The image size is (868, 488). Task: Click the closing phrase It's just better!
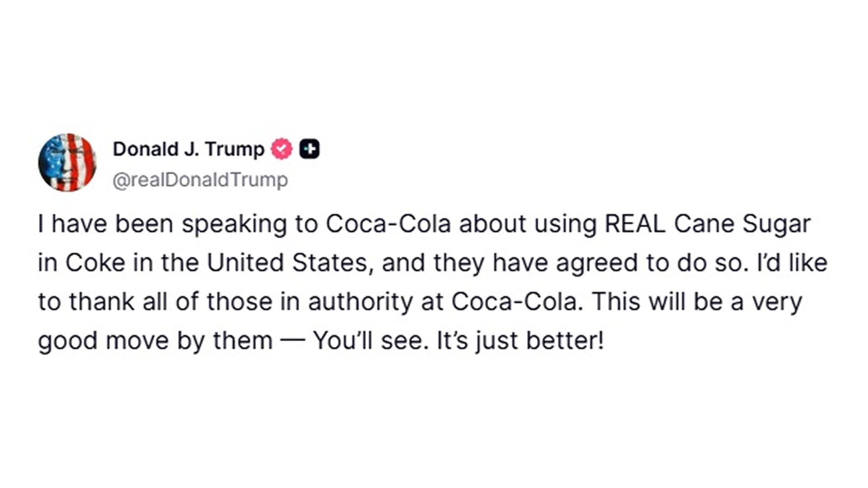click(520, 341)
